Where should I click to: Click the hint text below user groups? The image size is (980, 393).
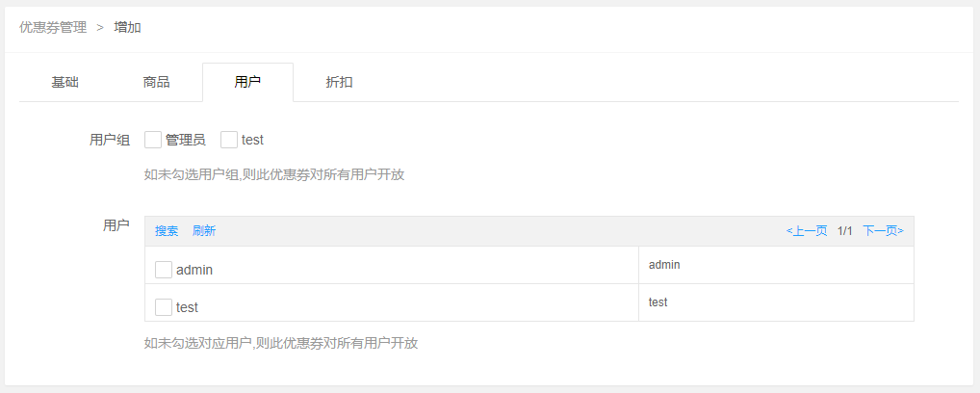point(274,175)
